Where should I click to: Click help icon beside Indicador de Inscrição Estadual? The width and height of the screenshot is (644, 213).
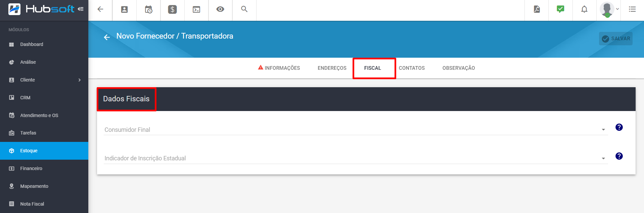(619, 156)
